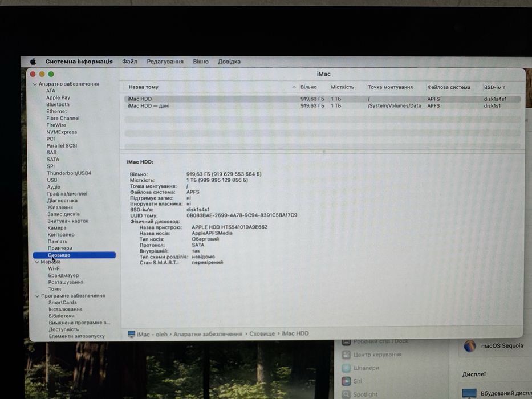The width and height of the screenshot is (532, 399).
Task: Click the macOS Sequoia icon in Settings window
Action: pos(470,347)
